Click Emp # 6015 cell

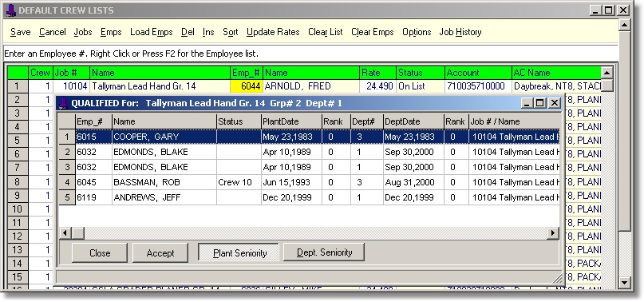(x=93, y=137)
